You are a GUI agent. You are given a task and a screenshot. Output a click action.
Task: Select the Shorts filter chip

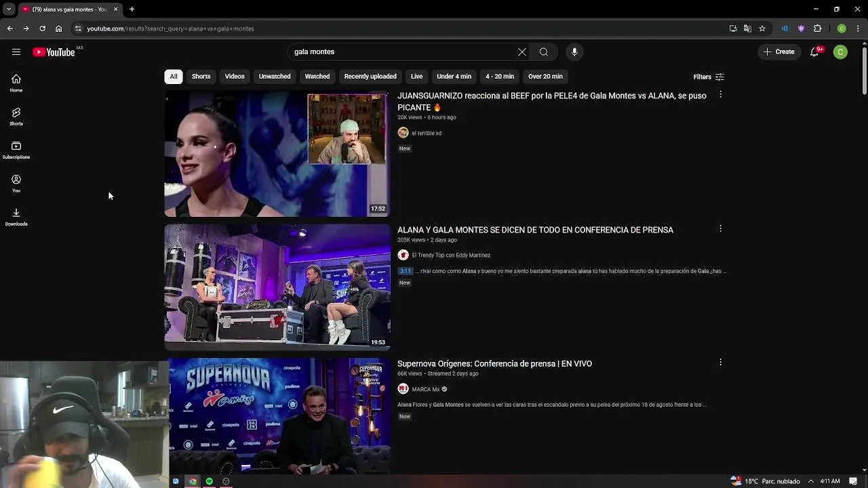pyautogui.click(x=201, y=77)
